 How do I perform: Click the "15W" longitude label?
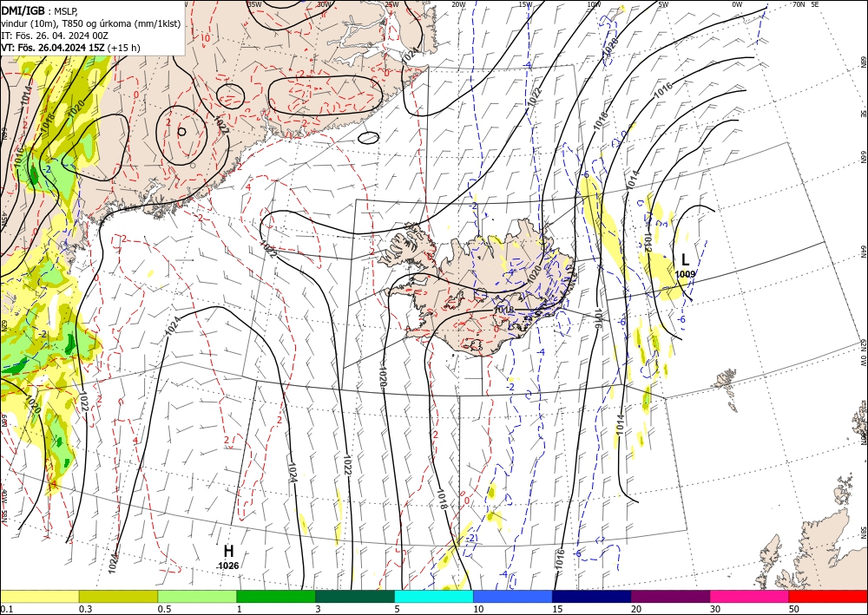point(525,4)
